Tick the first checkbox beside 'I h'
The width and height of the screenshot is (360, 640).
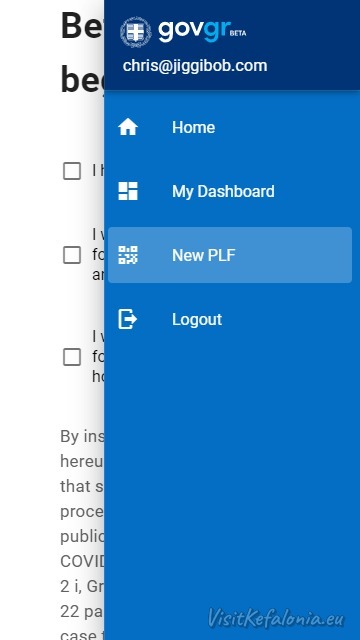[72, 171]
